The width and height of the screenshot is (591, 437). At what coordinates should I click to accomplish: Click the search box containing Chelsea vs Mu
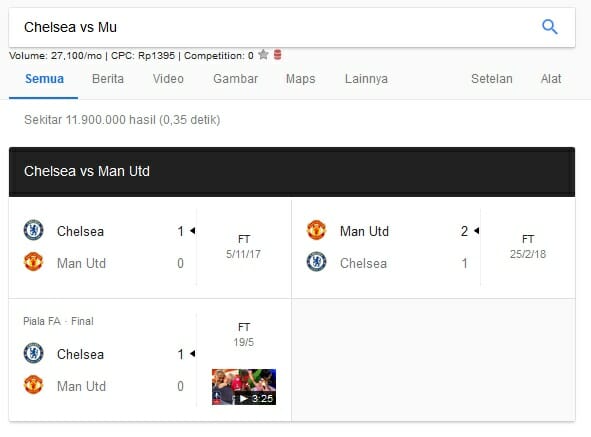292,27
